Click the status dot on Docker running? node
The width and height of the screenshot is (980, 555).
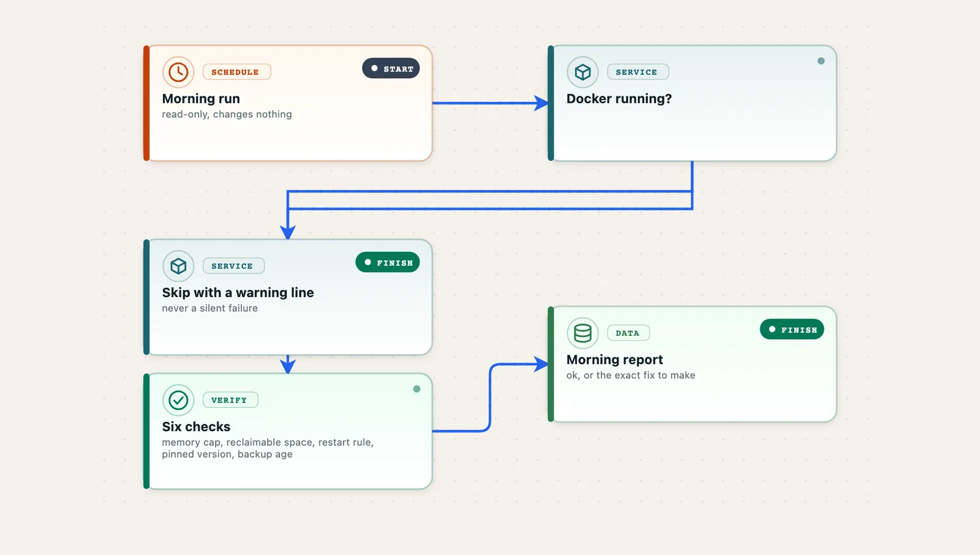coord(821,61)
